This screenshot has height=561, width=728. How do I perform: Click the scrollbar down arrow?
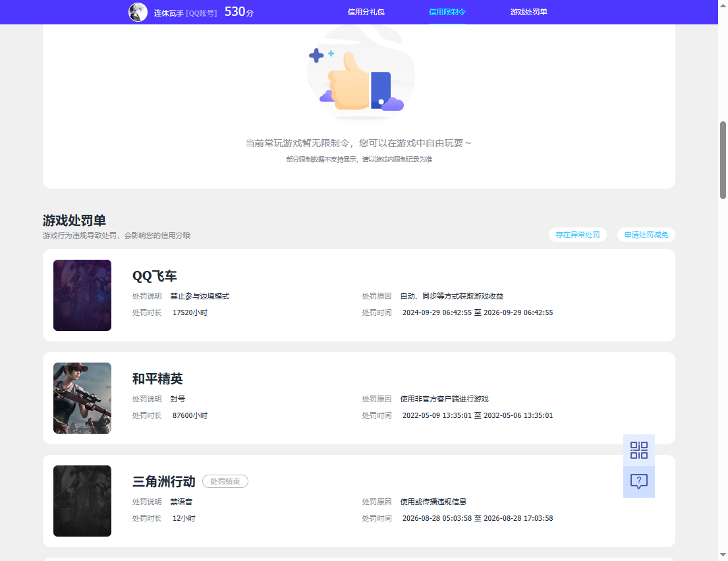tap(723, 555)
